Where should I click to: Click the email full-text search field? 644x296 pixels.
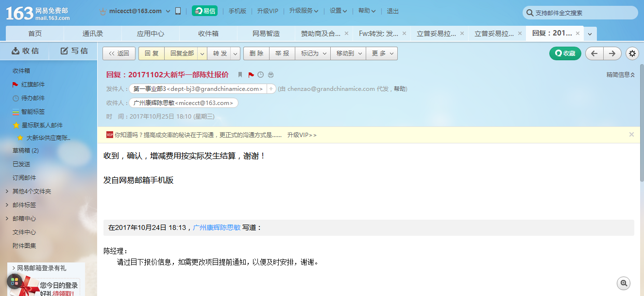tap(583, 13)
